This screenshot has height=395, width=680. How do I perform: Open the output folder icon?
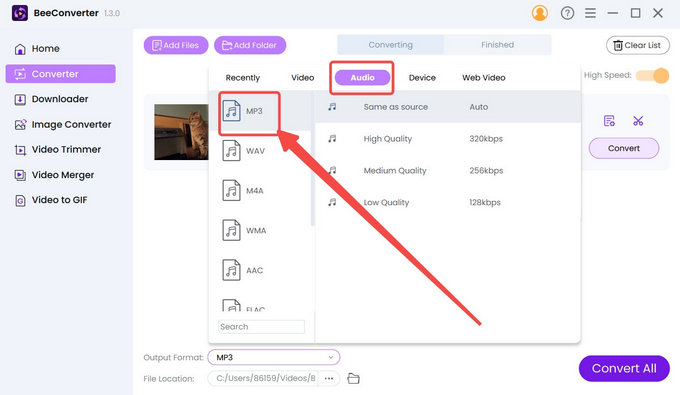tap(353, 379)
